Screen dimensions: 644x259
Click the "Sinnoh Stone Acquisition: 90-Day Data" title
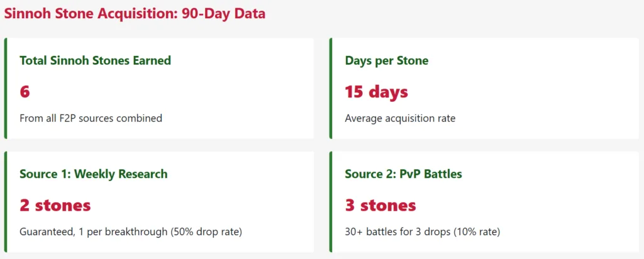tap(135, 13)
